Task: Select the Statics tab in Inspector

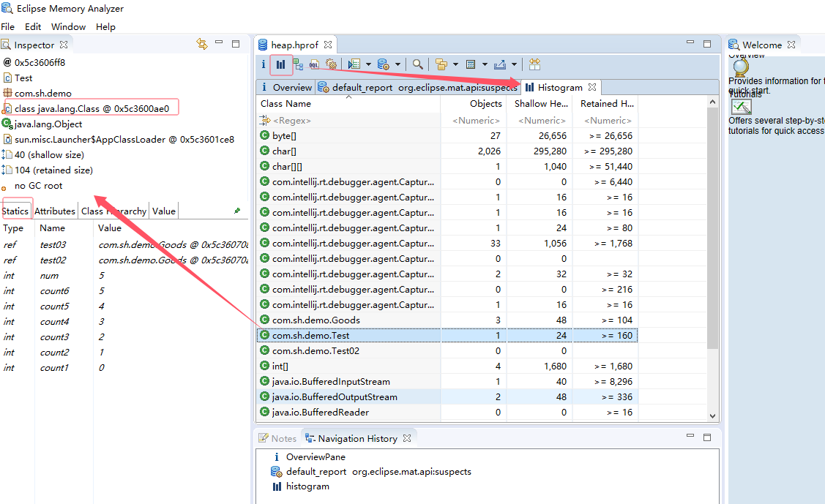Action: 15,211
